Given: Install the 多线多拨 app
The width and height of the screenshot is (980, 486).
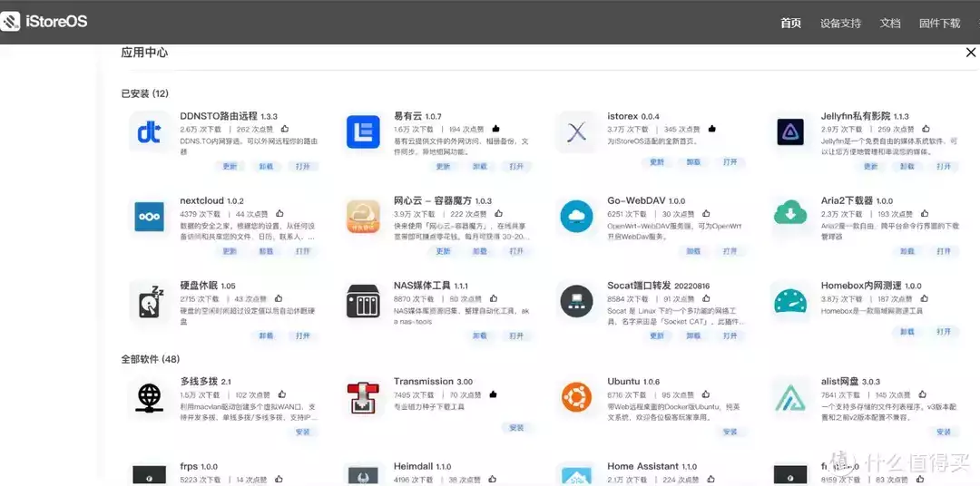Looking at the screenshot, I should click(x=302, y=432).
